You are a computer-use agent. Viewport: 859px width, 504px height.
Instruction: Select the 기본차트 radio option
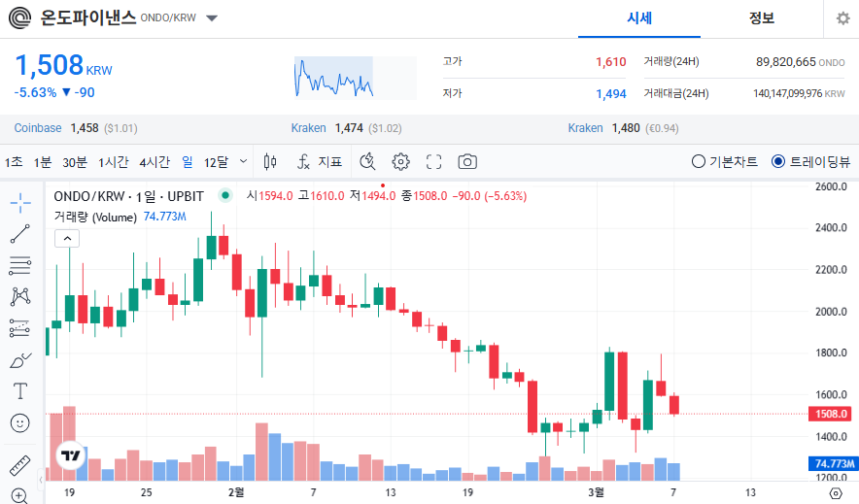(x=725, y=161)
